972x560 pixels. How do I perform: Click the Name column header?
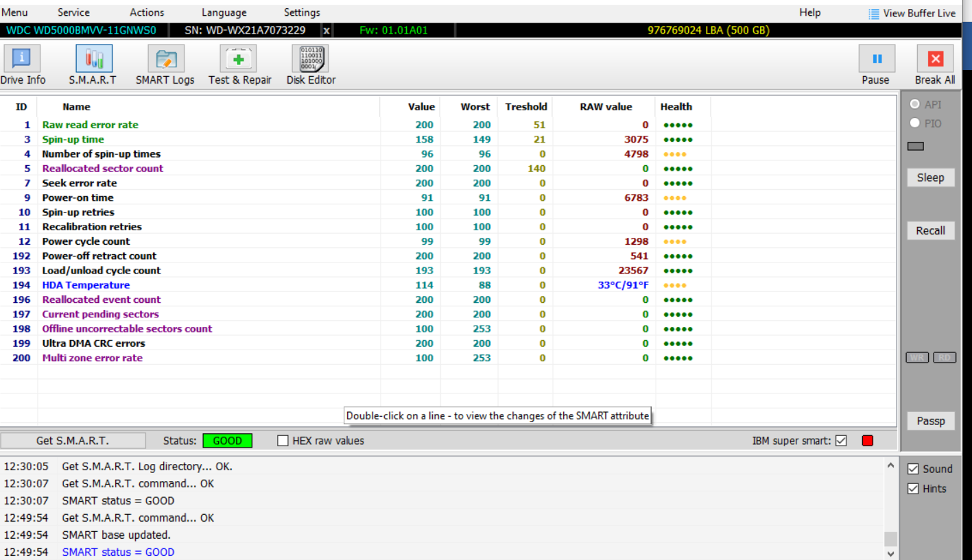click(x=76, y=107)
